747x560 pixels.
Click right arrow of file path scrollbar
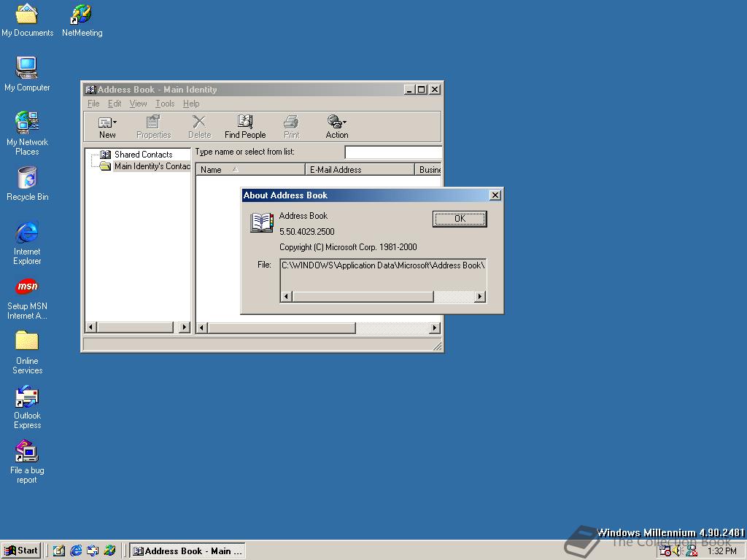(480, 297)
